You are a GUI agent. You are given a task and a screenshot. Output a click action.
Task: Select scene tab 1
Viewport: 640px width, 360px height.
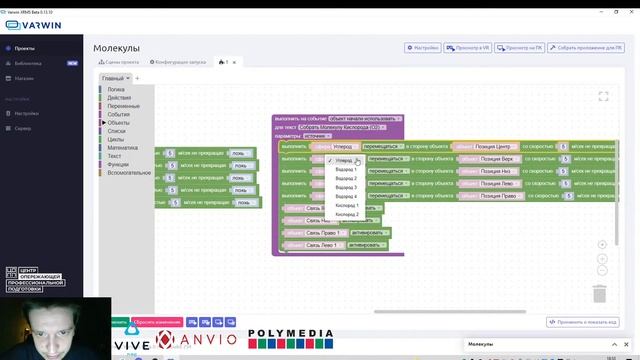pos(224,62)
